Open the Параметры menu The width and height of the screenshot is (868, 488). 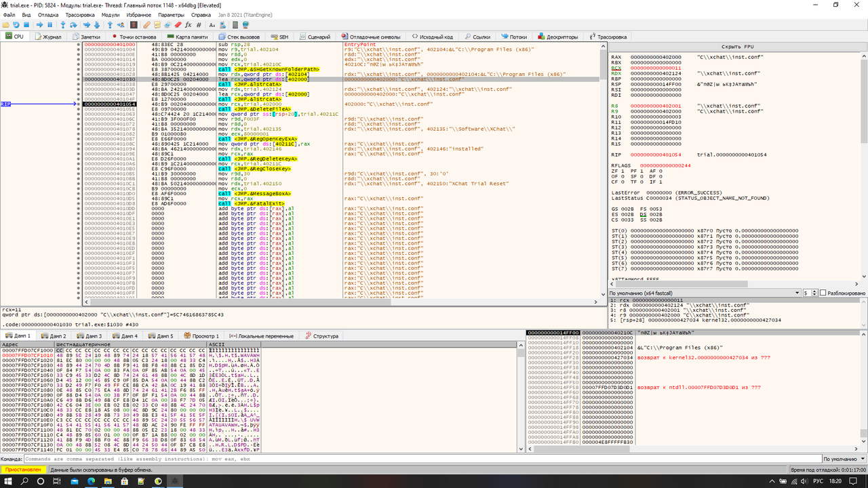click(171, 14)
